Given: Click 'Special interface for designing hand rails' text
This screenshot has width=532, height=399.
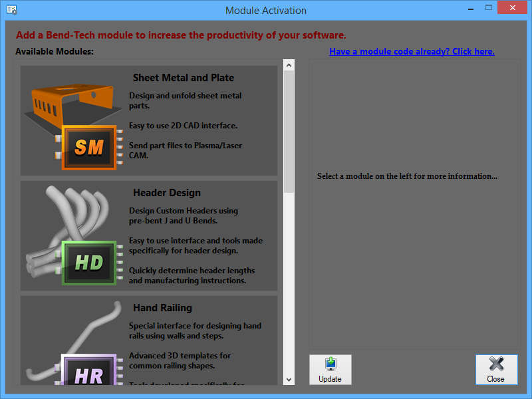Looking at the screenshot, I should point(195,331).
